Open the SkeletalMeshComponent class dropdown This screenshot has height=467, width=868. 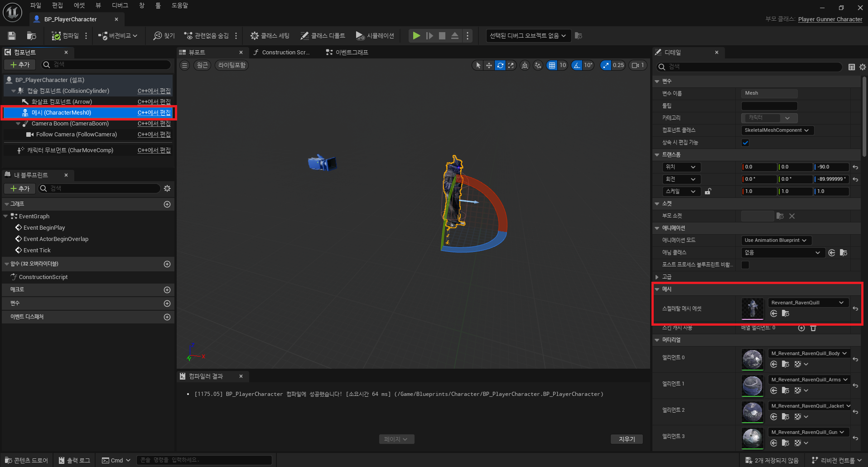[x=777, y=130]
